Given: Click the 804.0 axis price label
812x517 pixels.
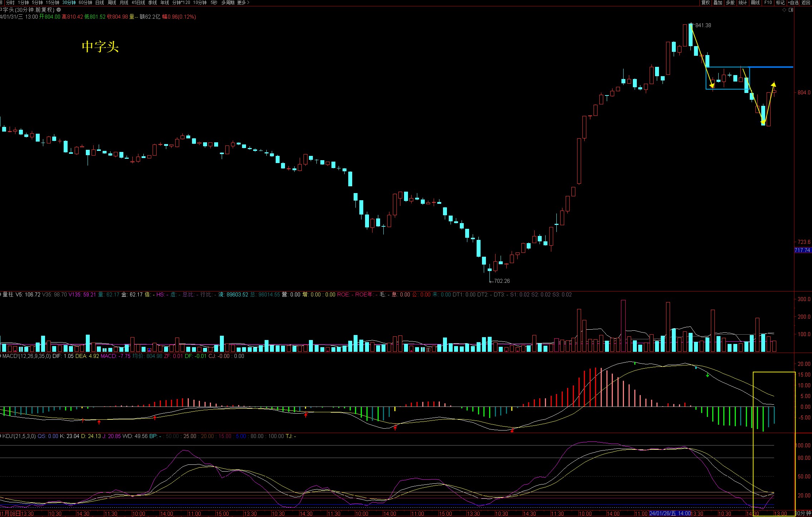Looking at the screenshot, I should pyautogui.click(x=804, y=93).
